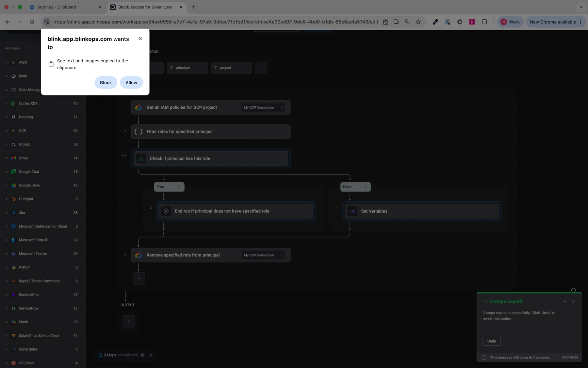This screenshot has height=368, width=588.
Task: Select Check if principal has this role step
Action: point(211,158)
